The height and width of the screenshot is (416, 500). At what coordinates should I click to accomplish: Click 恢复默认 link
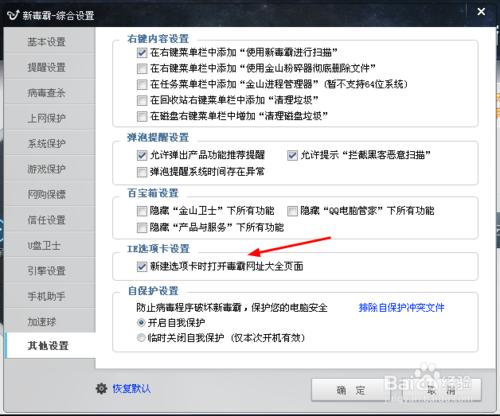[132, 388]
